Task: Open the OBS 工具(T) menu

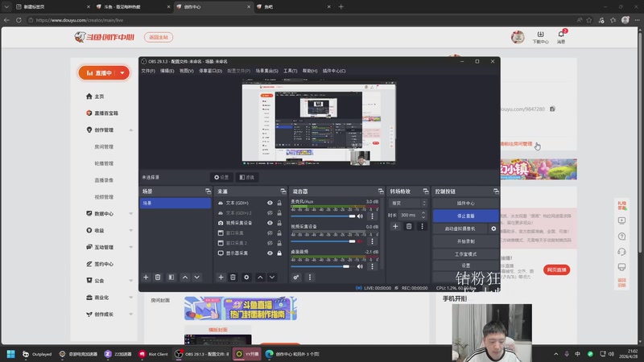Action: click(x=291, y=71)
